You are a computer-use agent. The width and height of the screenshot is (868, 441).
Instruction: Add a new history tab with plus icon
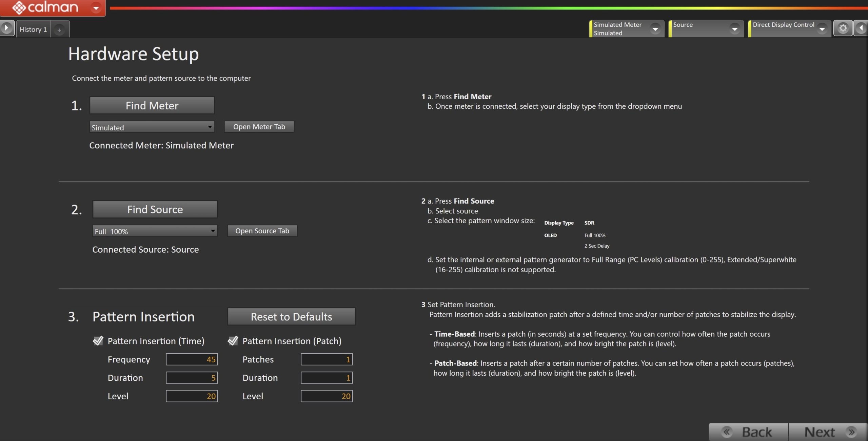point(59,30)
